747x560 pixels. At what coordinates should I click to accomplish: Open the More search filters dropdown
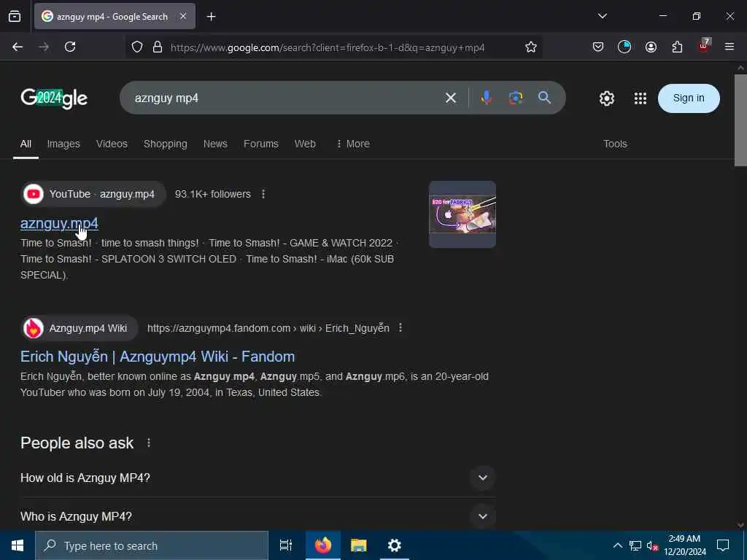click(353, 144)
